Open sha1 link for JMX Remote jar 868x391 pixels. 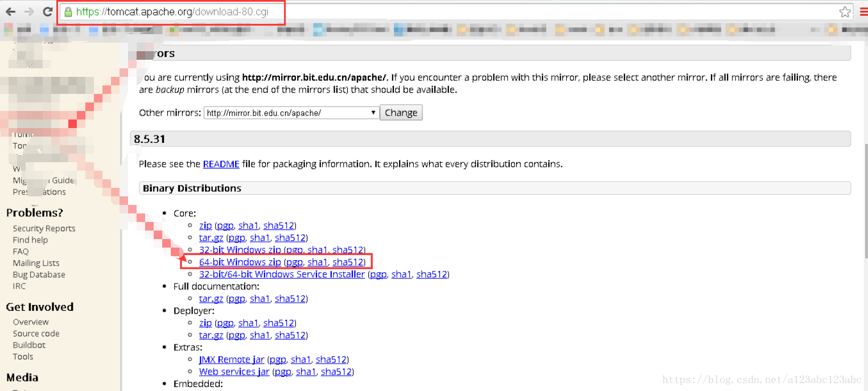[301, 360]
